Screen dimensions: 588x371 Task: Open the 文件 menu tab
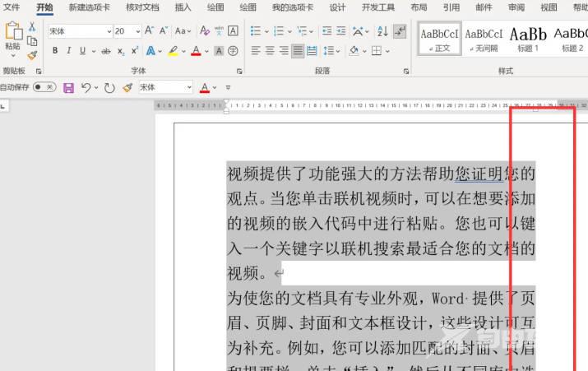click(12, 7)
